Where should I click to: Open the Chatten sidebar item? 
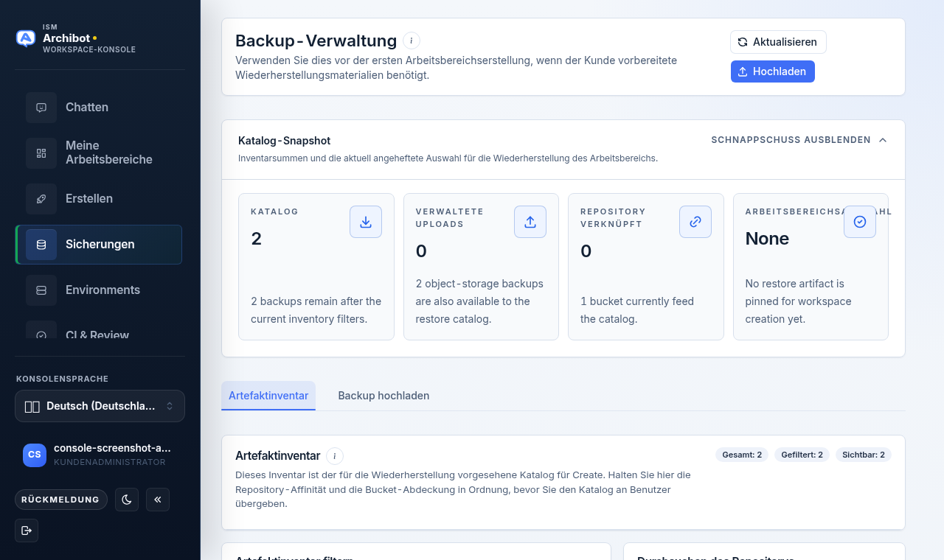click(99, 108)
